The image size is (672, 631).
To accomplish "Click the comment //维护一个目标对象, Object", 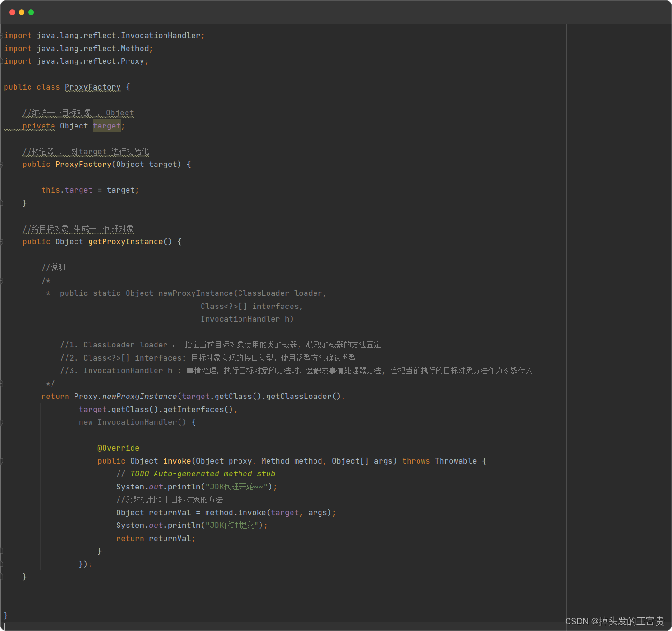I will pos(78,113).
